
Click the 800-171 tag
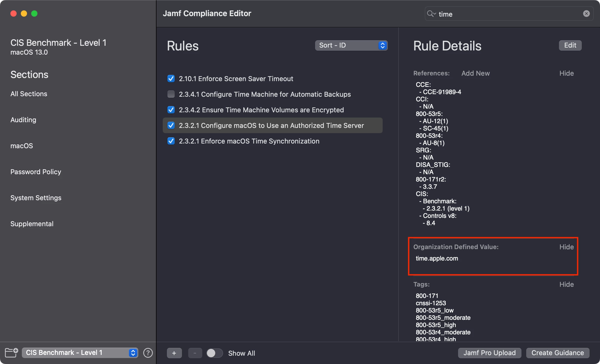pos(427,296)
